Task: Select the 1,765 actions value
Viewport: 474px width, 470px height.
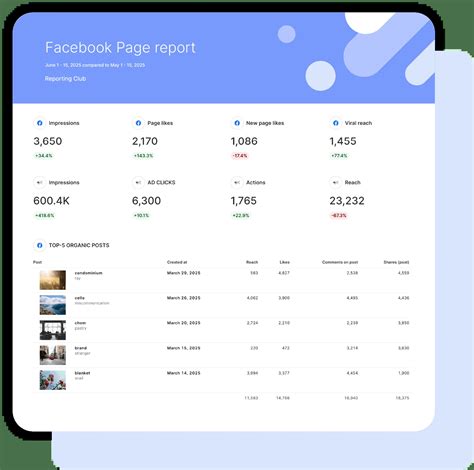Action: click(x=244, y=201)
